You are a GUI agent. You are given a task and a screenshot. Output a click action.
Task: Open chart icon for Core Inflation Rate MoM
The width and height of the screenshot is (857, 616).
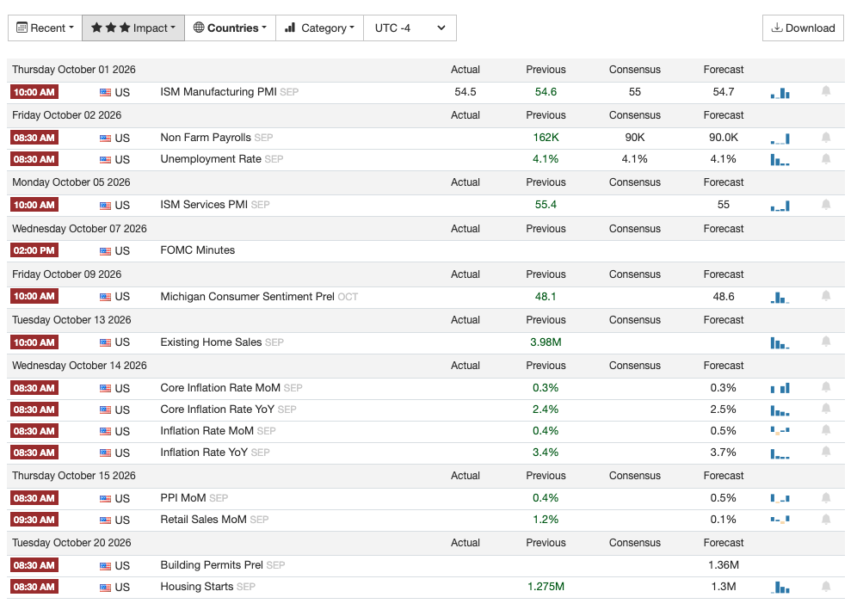tap(780, 389)
